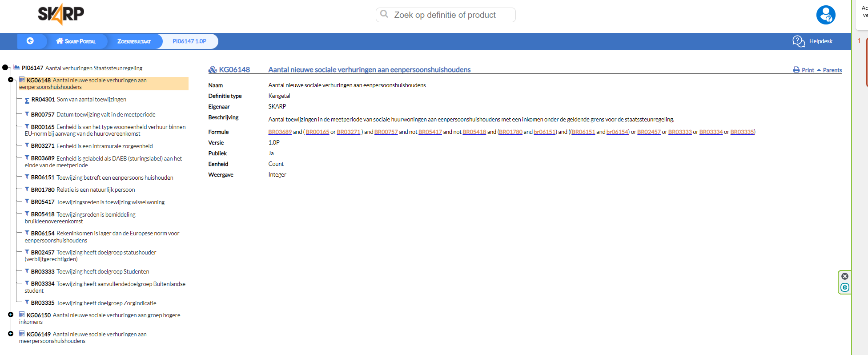Open the Skarp Portal breadcrumb tab

76,41
